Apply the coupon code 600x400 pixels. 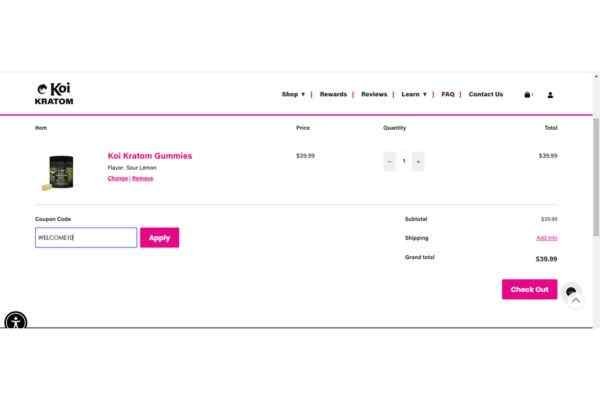coord(160,238)
